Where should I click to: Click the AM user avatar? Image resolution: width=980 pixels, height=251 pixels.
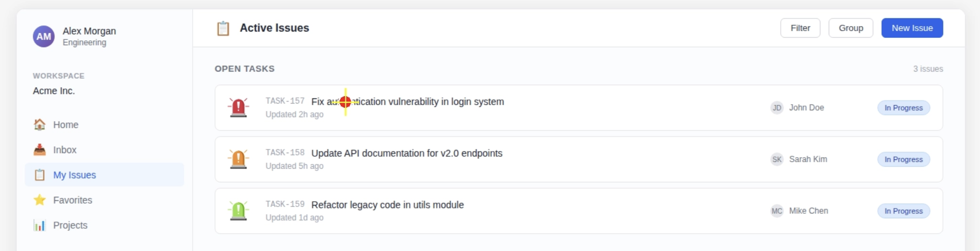(x=43, y=36)
